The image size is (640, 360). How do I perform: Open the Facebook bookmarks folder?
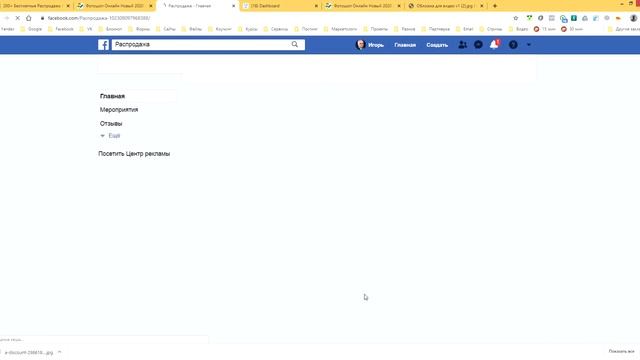coord(61,29)
